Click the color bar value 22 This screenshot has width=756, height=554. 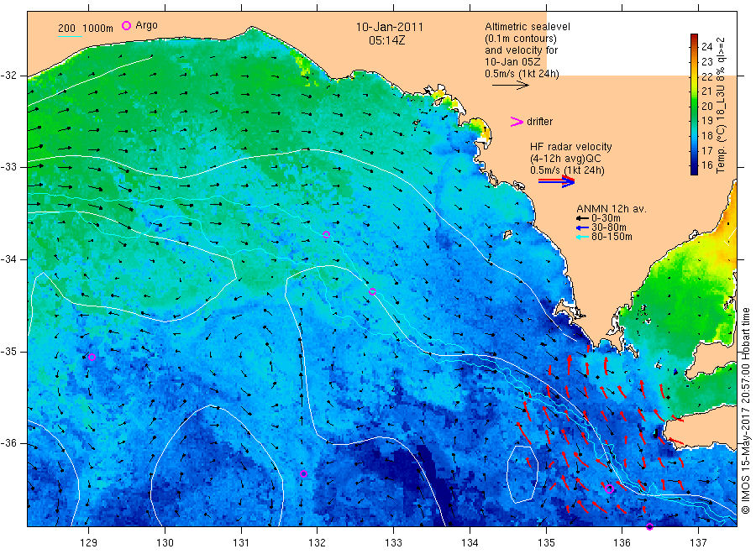coord(706,76)
